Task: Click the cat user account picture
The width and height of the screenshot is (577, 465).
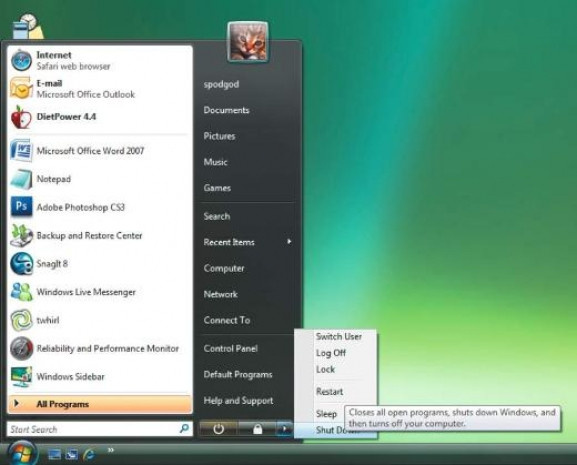Action: coord(248,42)
